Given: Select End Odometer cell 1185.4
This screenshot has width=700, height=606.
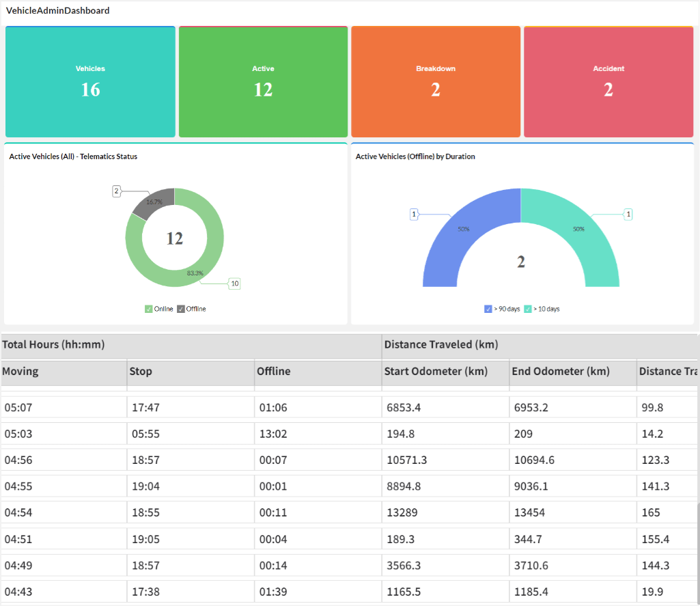Looking at the screenshot, I should click(x=573, y=592).
